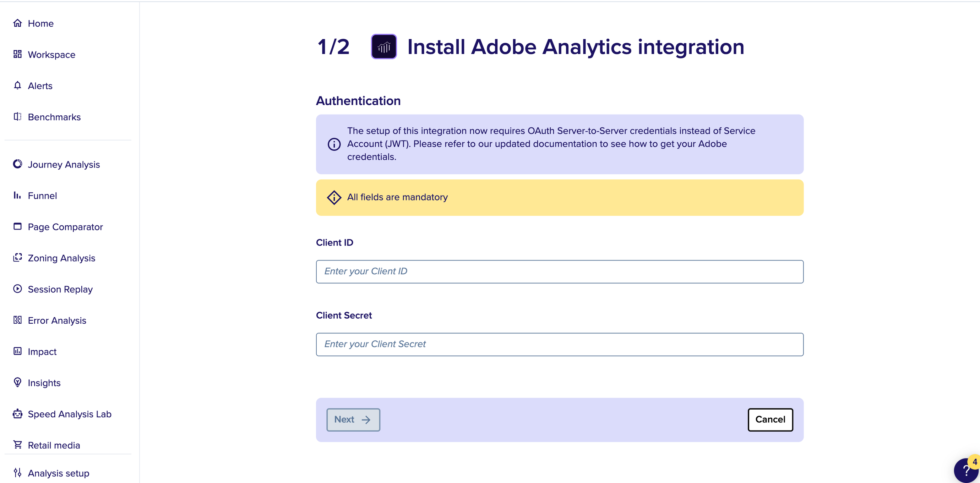
Task: Click 'Install Adobe Analytics integration' title
Action: (576, 46)
